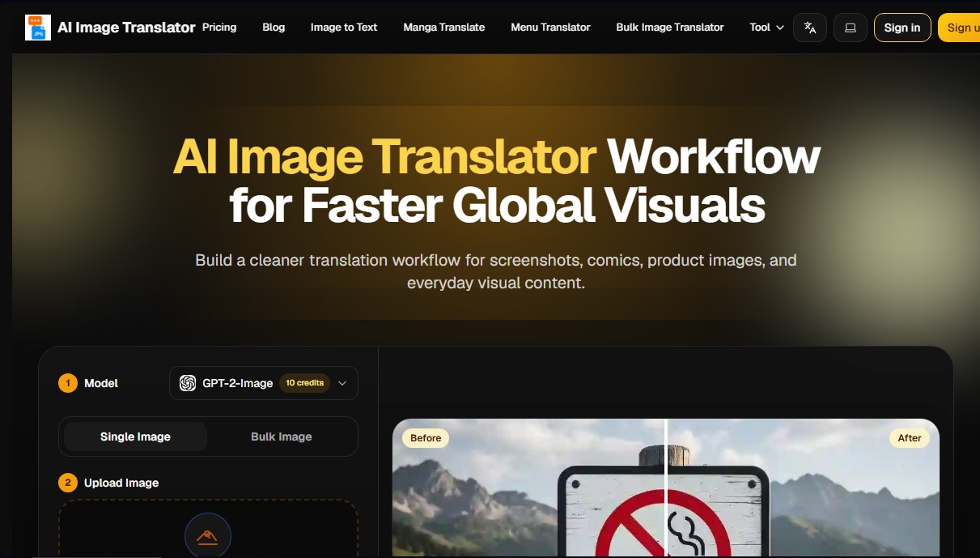Open the GPT-2-Image model dropdown
Screen dimensions: 980x558
pos(264,383)
